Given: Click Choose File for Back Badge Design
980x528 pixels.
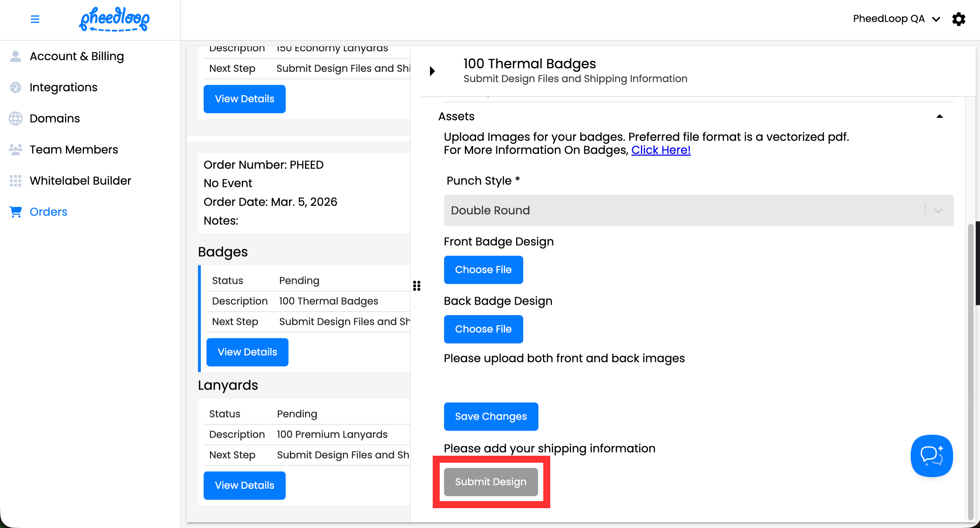Looking at the screenshot, I should 483,329.
